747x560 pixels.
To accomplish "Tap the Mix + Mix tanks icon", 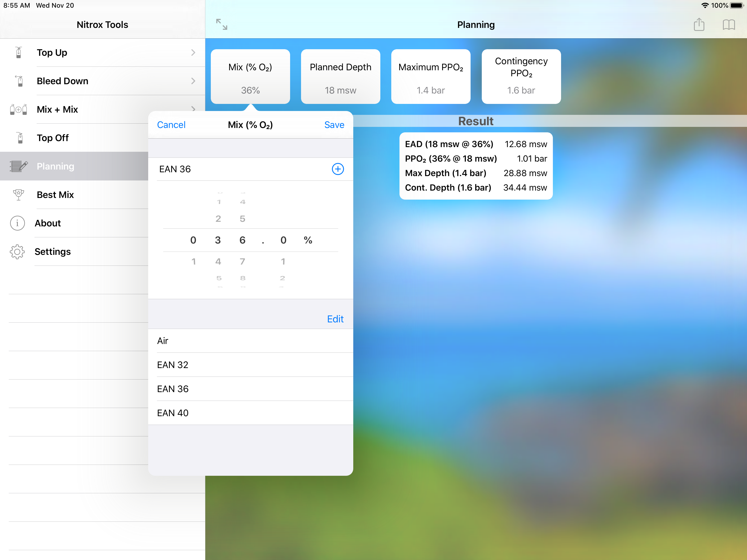I will coord(19,109).
